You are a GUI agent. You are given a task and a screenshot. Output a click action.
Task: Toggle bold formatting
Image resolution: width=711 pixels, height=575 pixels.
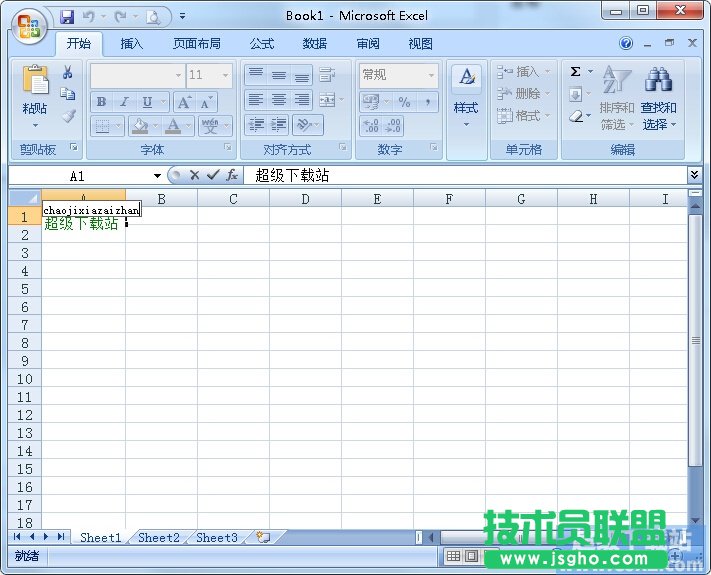coord(101,102)
